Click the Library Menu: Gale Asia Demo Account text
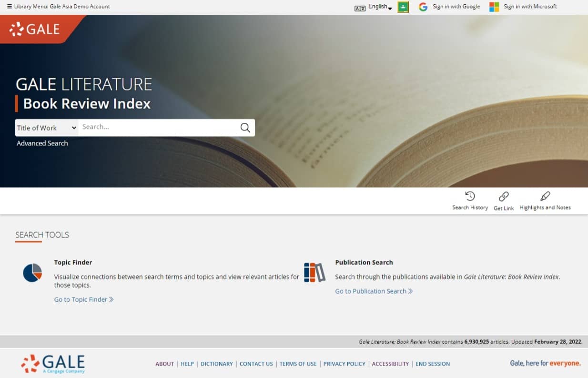588x378 pixels. pos(62,7)
